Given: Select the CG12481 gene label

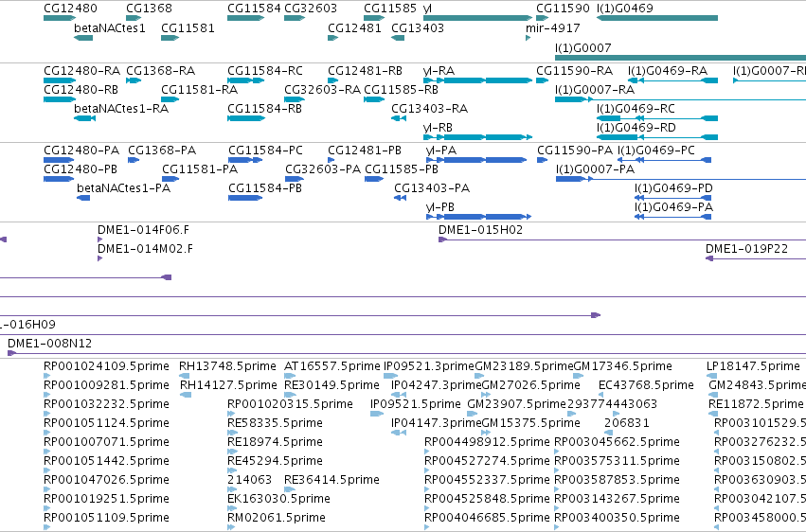Looking at the screenshot, I should point(354,27).
